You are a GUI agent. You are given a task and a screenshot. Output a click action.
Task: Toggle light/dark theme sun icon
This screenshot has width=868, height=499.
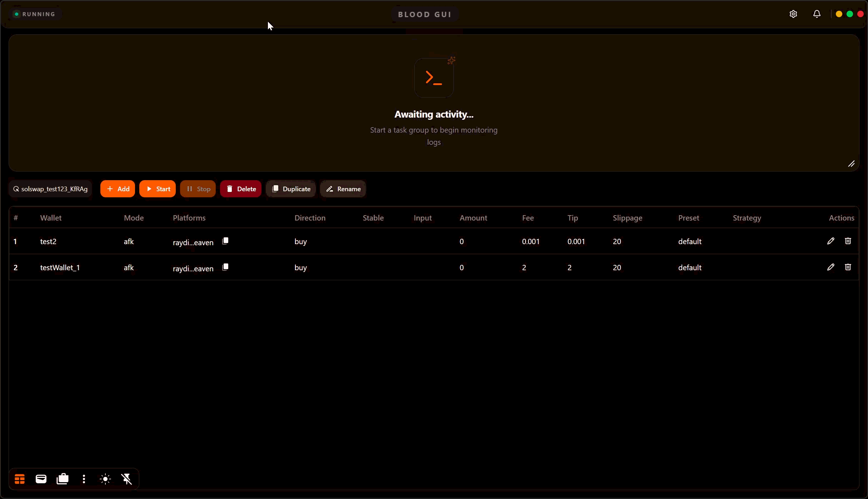click(x=105, y=479)
